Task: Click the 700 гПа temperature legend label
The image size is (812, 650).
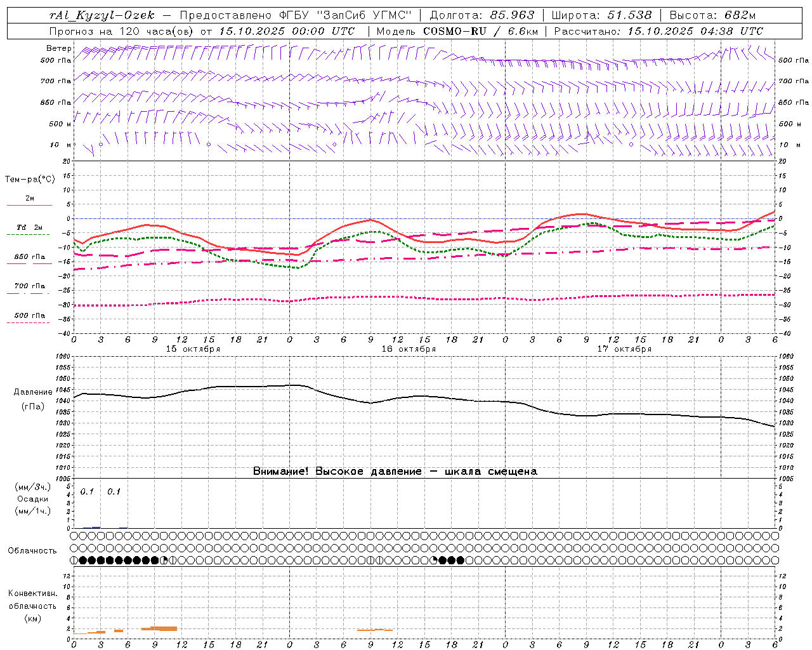Action: [x=30, y=286]
